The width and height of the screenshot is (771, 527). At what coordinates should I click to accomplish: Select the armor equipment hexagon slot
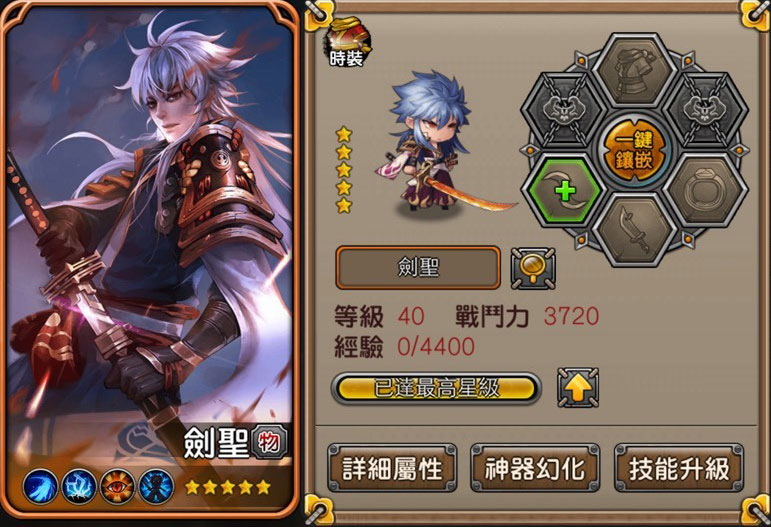point(634,71)
